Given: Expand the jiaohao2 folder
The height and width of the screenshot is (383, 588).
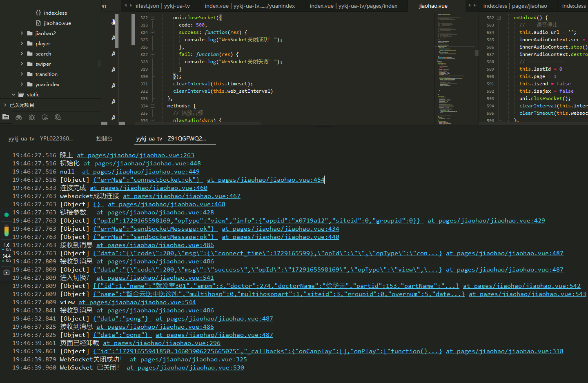Looking at the screenshot, I should [x=22, y=33].
